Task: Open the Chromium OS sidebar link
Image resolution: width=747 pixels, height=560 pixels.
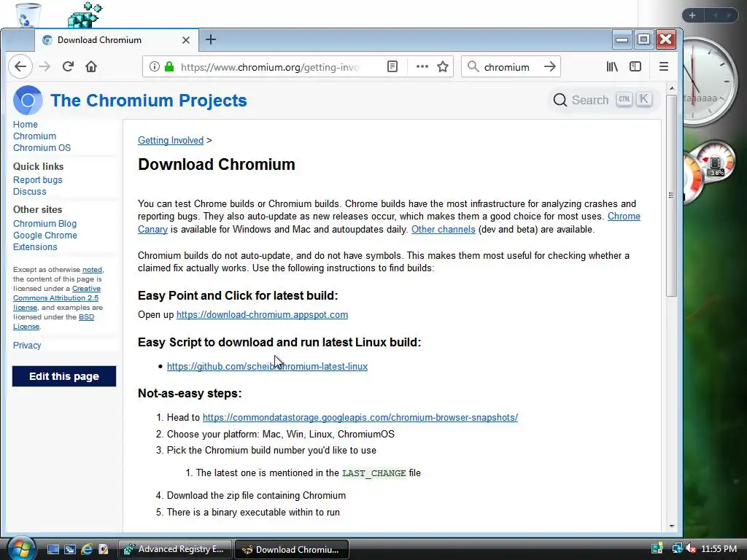Action: (42, 148)
